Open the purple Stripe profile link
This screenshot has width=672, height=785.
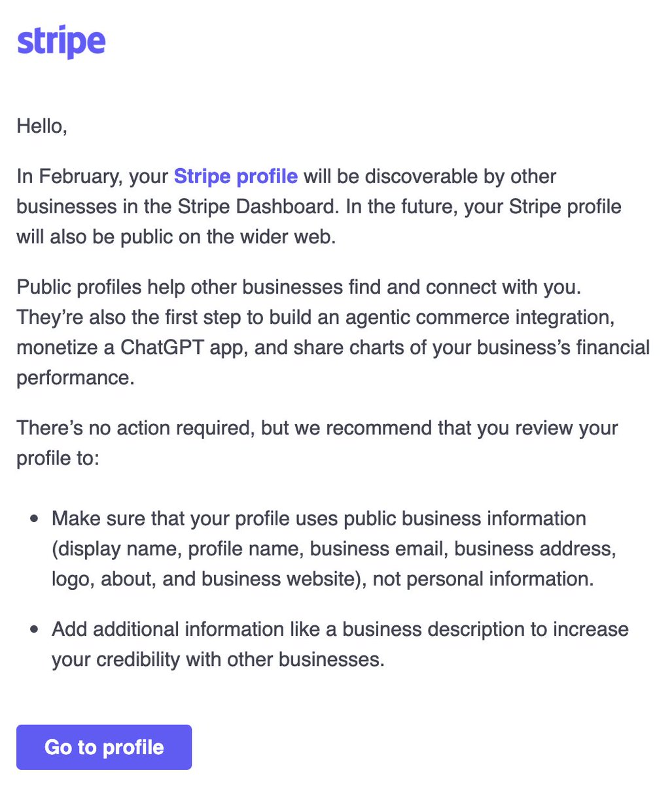(236, 177)
